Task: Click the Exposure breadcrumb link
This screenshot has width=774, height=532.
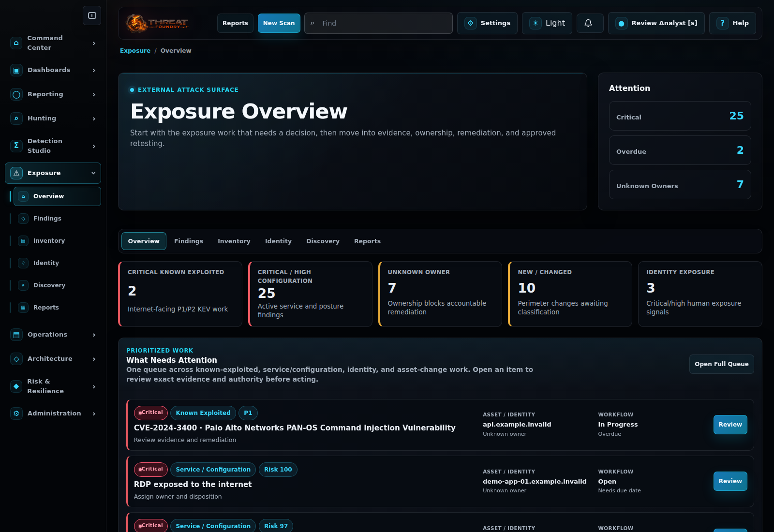Action: point(135,51)
